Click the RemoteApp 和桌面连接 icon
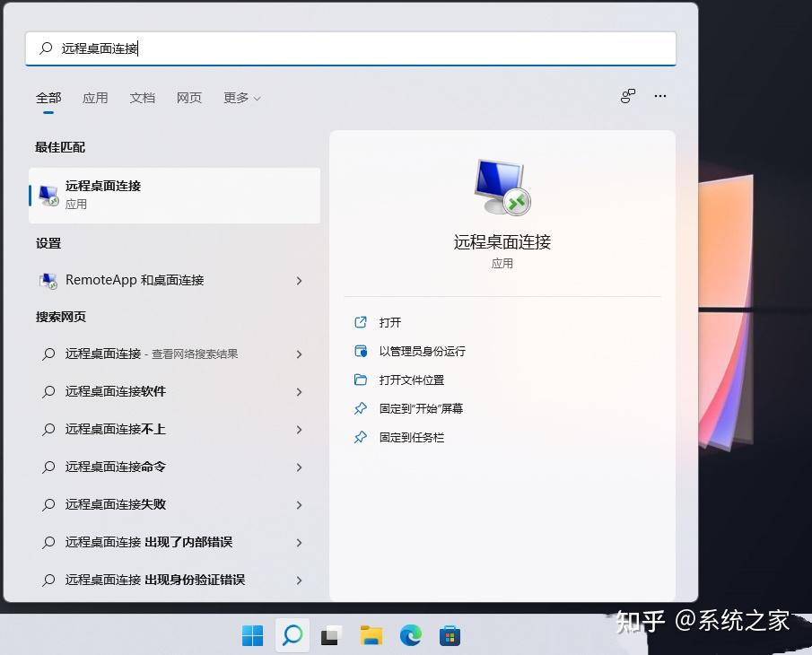 click(48, 281)
